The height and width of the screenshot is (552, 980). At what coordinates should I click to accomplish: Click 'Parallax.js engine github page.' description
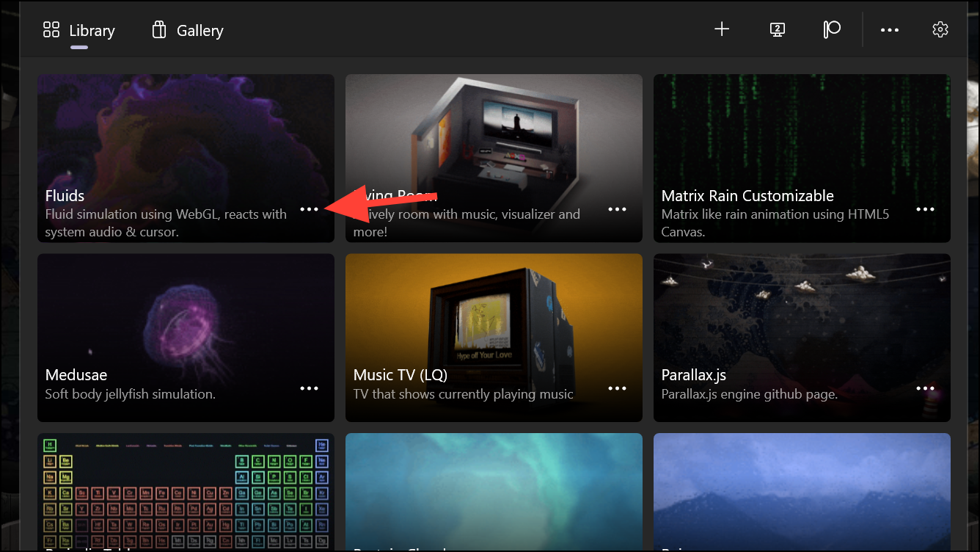749,394
